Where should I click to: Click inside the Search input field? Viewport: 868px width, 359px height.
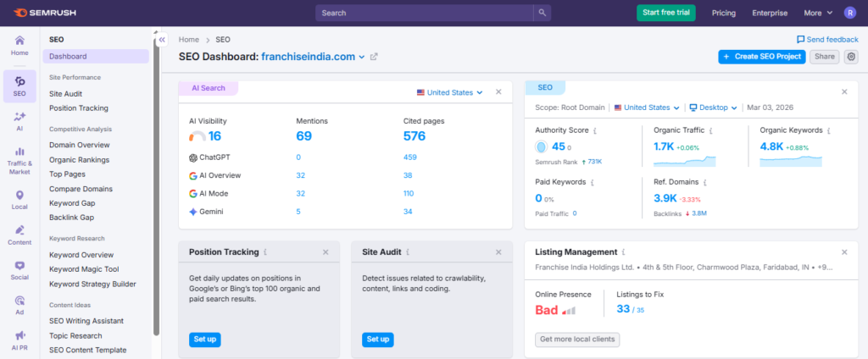[x=424, y=13]
